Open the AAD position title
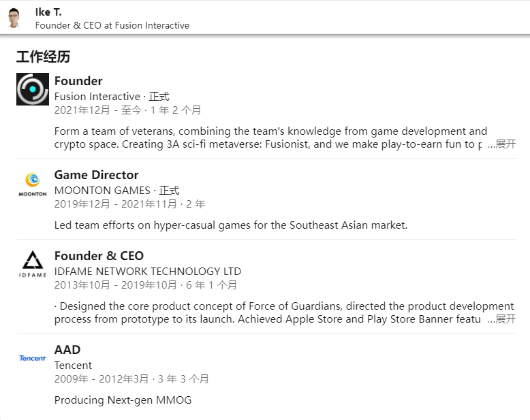 (67, 350)
